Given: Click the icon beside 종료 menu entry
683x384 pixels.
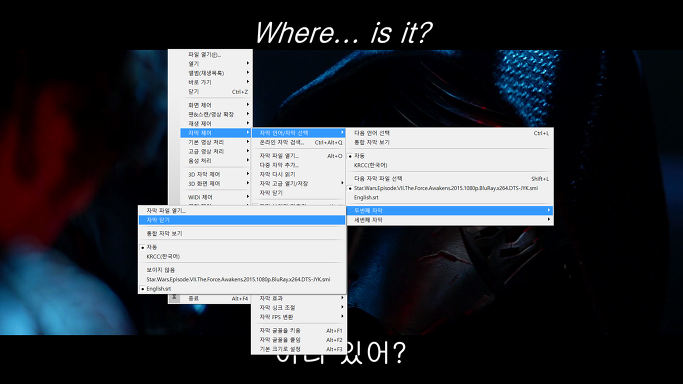Looking at the screenshot, I should click(174, 298).
